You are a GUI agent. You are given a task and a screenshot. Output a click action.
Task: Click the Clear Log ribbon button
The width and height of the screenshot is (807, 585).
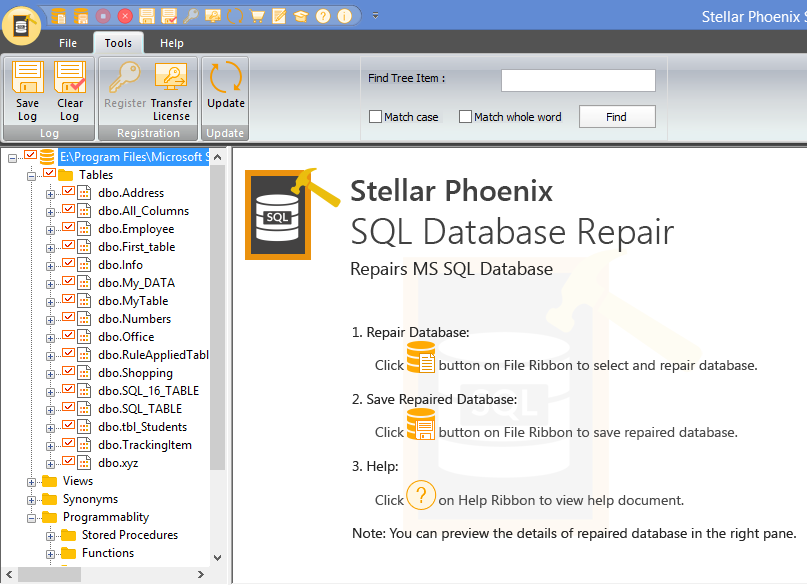(x=70, y=92)
